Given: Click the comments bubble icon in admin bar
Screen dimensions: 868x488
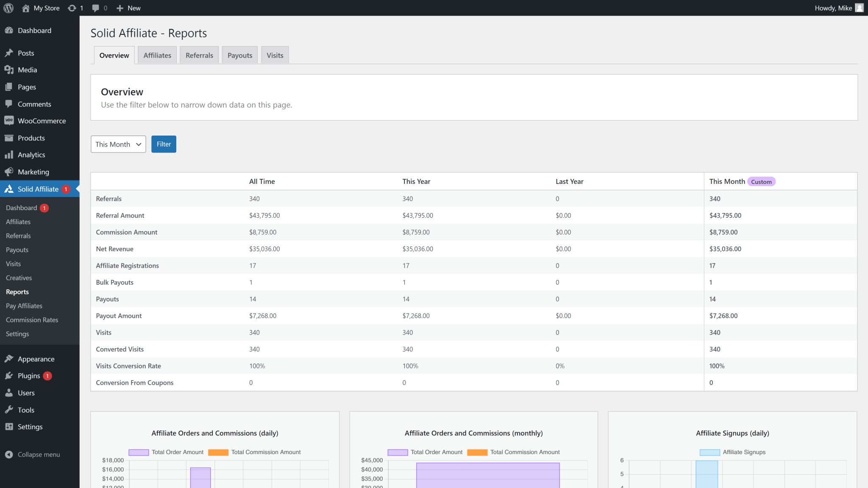Looking at the screenshot, I should pyautogui.click(x=96, y=8).
